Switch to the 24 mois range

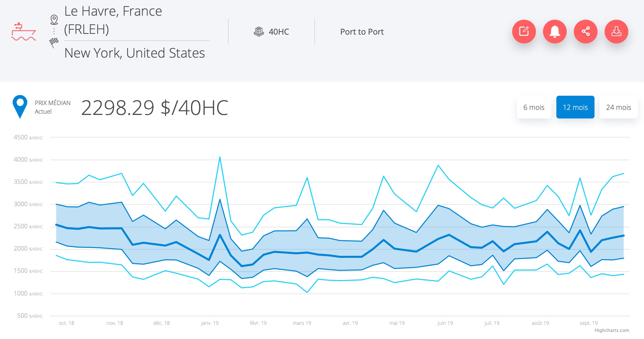click(x=618, y=107)
